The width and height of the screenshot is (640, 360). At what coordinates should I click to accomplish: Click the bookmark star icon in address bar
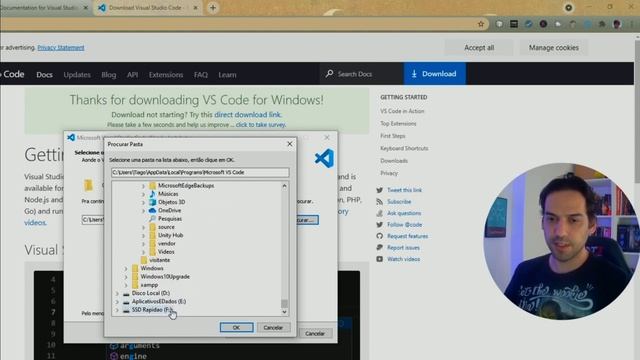pos(481,24)
